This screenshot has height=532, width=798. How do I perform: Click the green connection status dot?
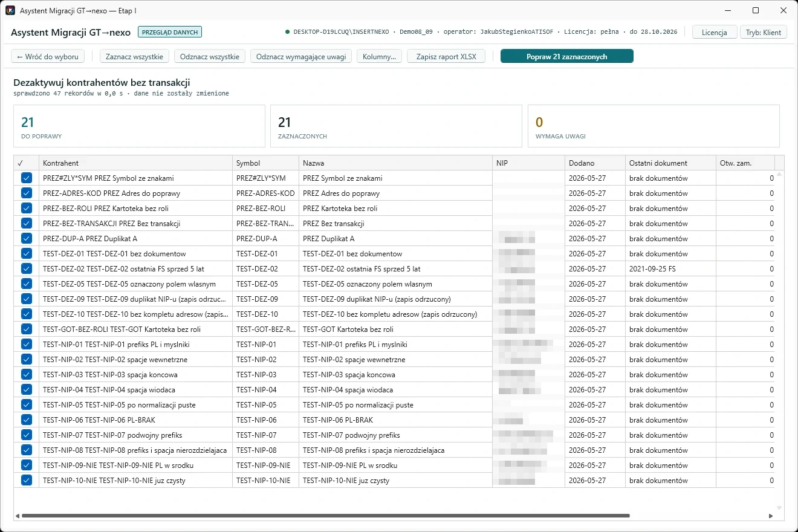tap(288, 32)
